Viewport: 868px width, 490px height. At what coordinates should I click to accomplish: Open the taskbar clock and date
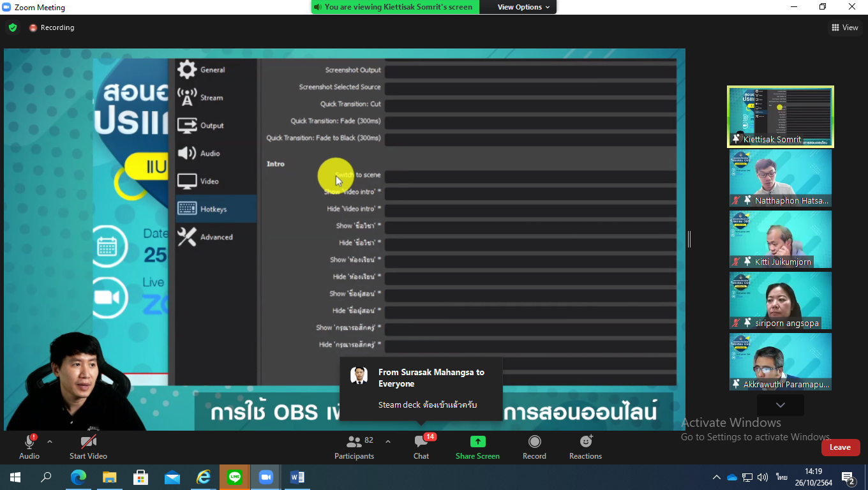(x=813, y=477)
